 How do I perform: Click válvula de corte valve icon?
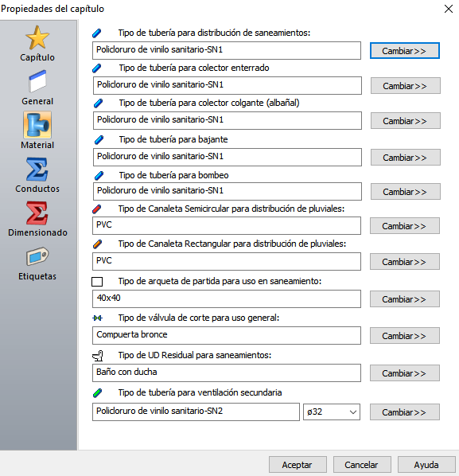98,318
